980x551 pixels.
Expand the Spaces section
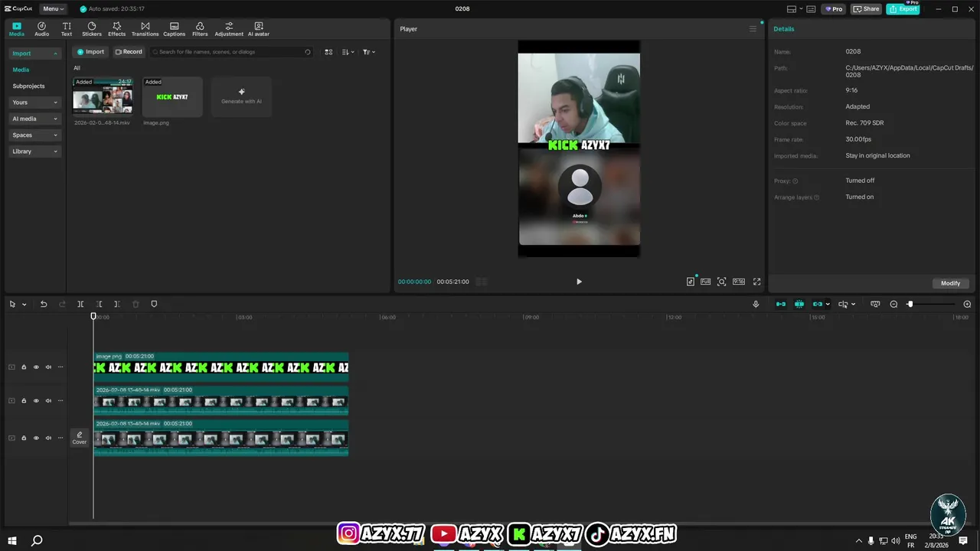(34, 135)
